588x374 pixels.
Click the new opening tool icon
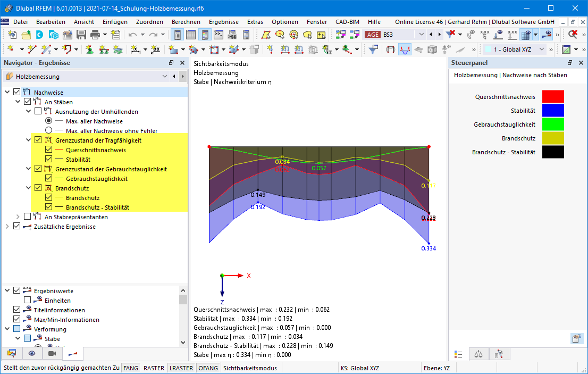[214, 49]
